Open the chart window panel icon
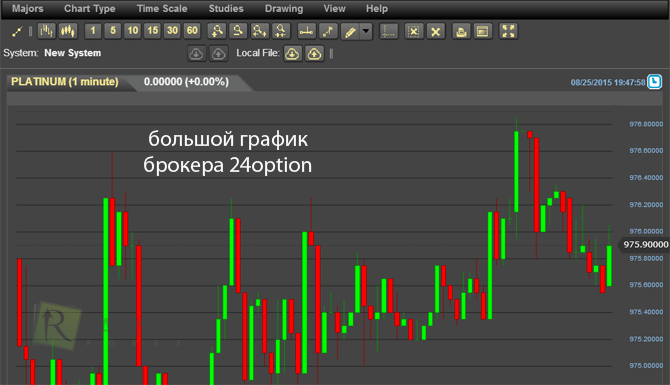 click(x=482, y=31)
